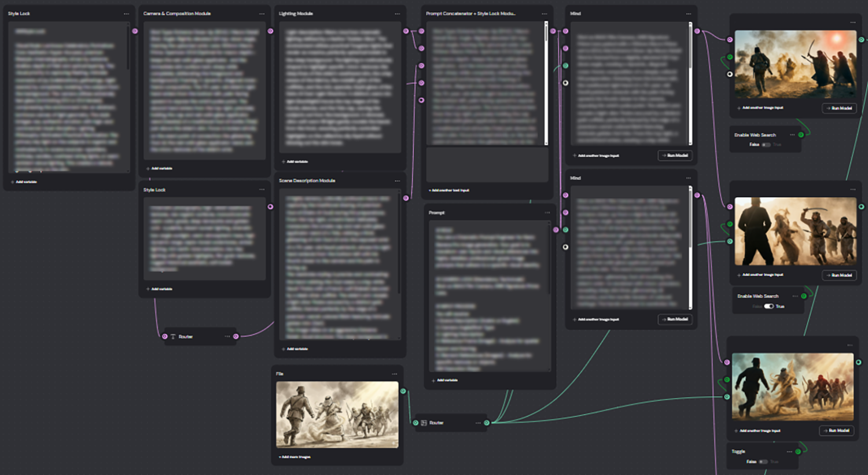Open the first Style Lock node options menu

click(x=126, y=13)
